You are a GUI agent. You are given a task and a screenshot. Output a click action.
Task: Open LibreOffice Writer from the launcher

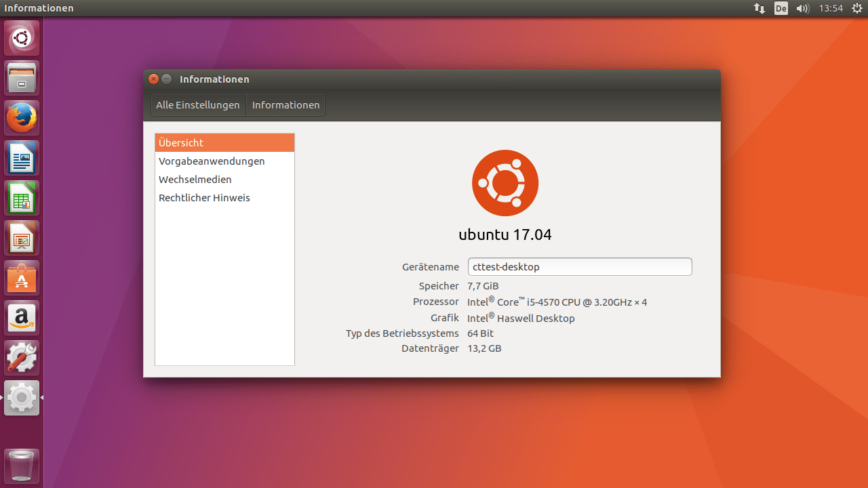(22, 158)
